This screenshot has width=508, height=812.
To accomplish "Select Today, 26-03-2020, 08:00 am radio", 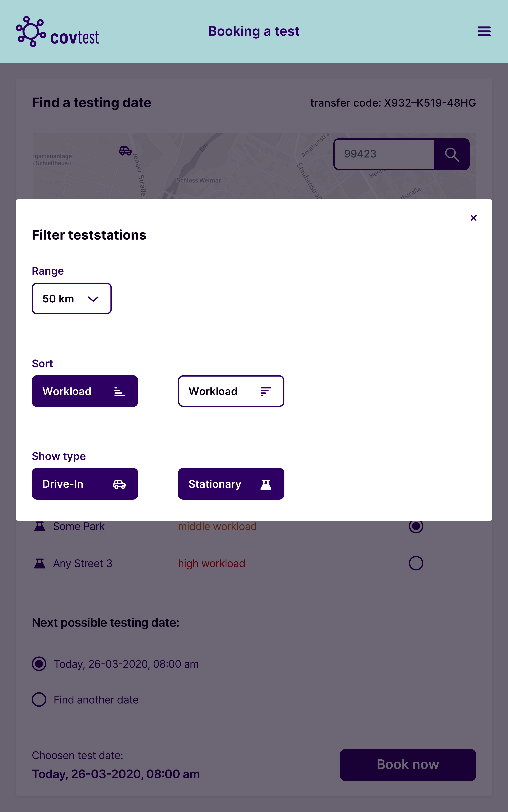I will (x=39, y=664).
